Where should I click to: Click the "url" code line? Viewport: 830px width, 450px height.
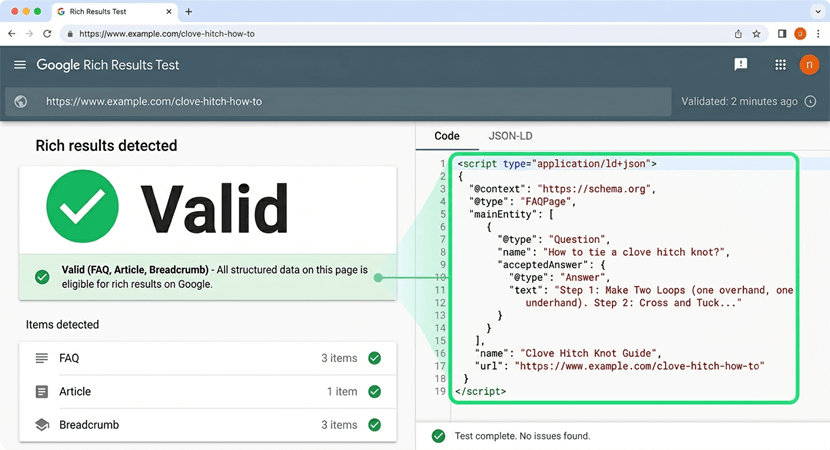click(x=619, y=366)
